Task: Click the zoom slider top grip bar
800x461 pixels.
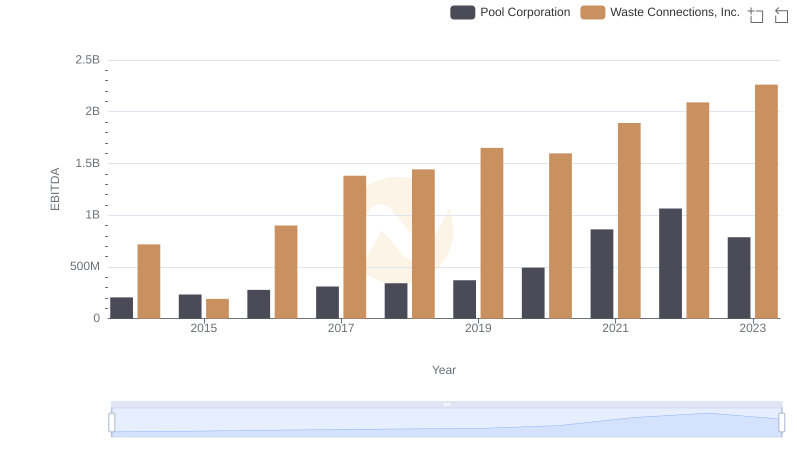Action: pyautogui.click(x=446, y=404)
